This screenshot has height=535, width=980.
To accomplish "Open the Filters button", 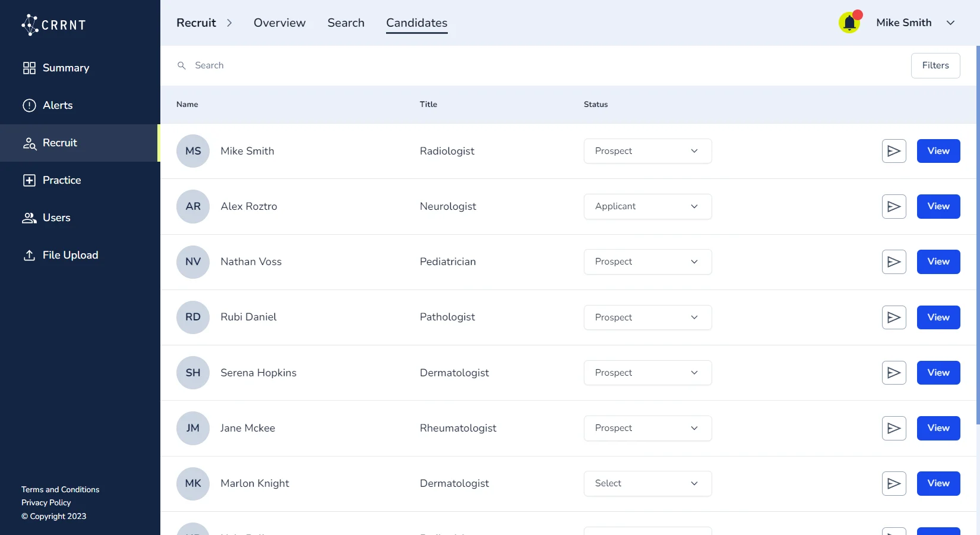I will tap(935, 65).
